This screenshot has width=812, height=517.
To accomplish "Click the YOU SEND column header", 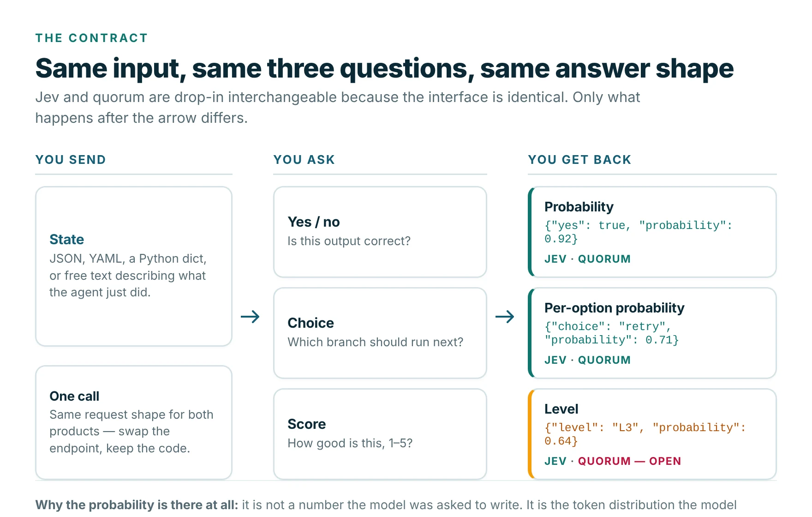I will click(x=71, y=160).
